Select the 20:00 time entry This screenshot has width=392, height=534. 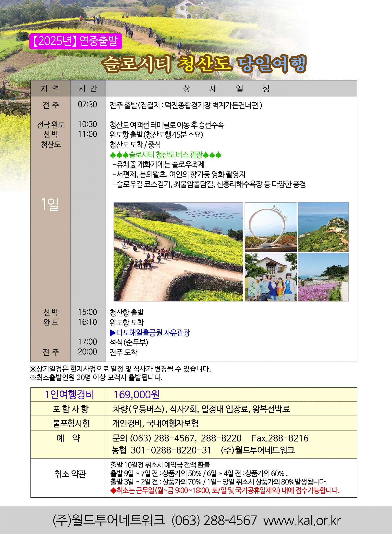coord(87,352)
